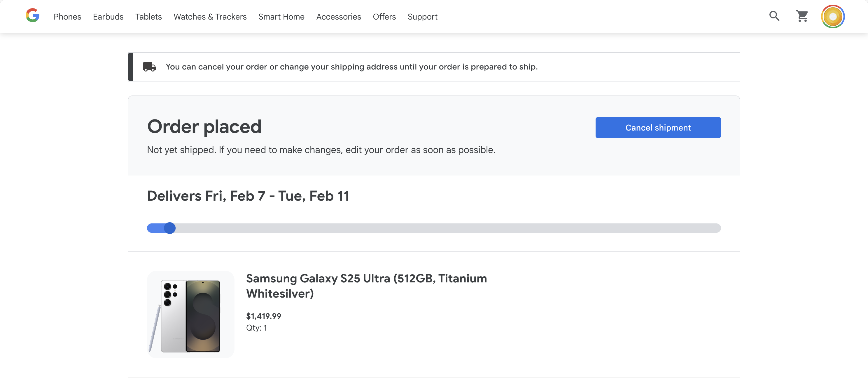Open the Tablets menu
Viewport: 868px width, 389px height.
148,17
